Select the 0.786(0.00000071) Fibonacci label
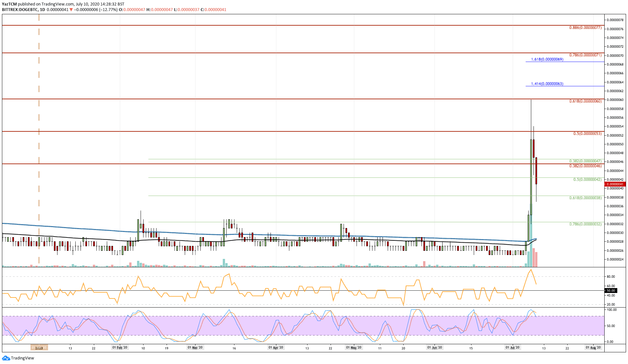The height and width of the screenshot is (364, 628). pos(585,55)
